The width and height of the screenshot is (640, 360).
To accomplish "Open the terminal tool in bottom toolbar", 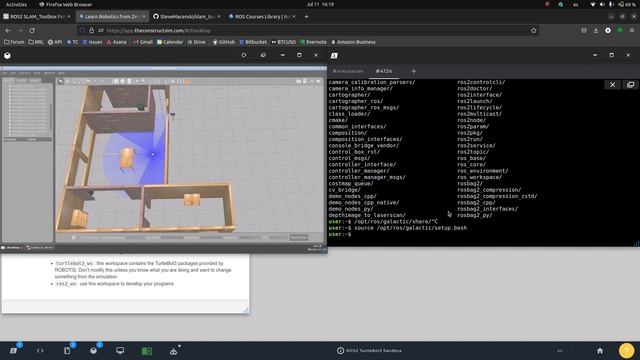I will tap(13, 351).
